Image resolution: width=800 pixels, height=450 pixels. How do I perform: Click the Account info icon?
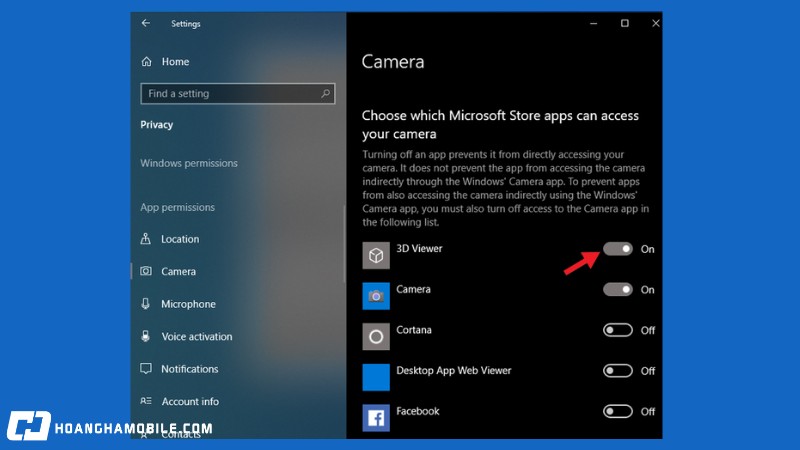pyautogui.click(x=146, y=401)
